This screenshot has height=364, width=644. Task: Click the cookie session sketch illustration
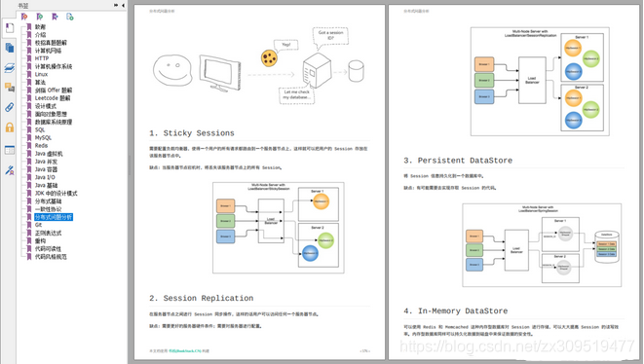[259, 65]
